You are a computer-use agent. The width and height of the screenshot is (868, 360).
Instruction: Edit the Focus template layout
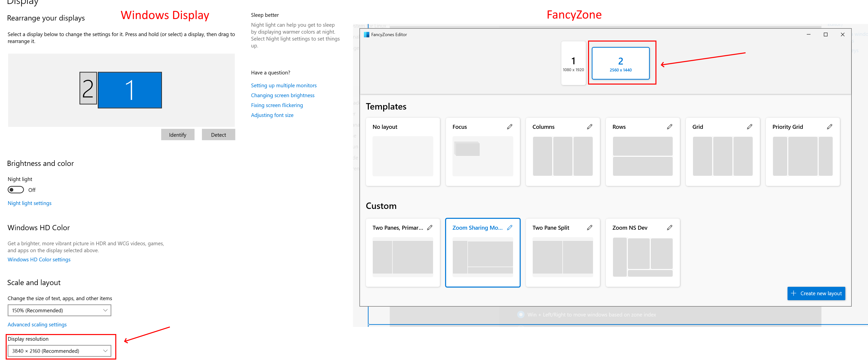pyautogui.click(x=510, y=127)
